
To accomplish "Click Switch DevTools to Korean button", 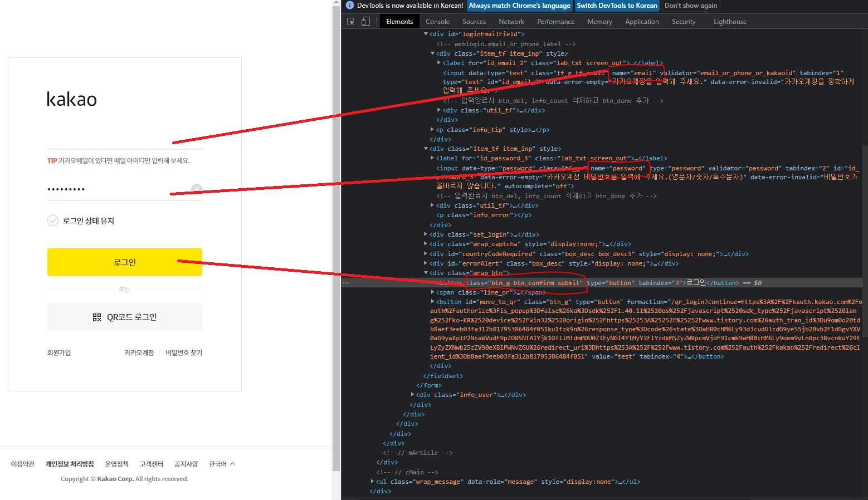I will 617,6.
